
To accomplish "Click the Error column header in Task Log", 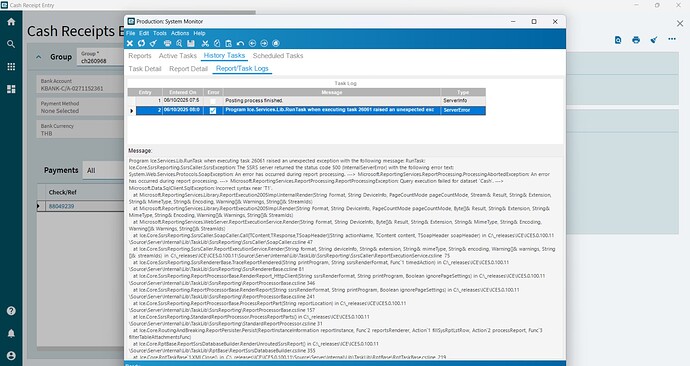I will tap(213, 92).
